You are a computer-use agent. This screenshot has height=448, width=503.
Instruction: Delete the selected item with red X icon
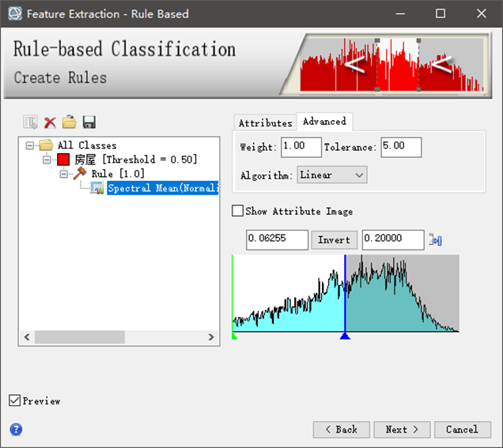click(50, 122)
